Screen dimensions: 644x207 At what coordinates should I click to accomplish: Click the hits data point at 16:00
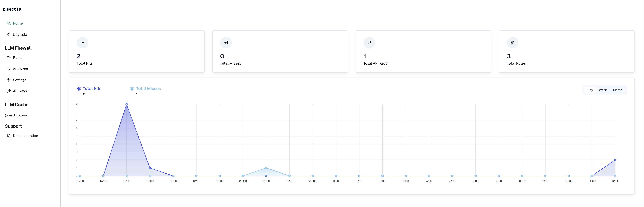pos(150,168)
